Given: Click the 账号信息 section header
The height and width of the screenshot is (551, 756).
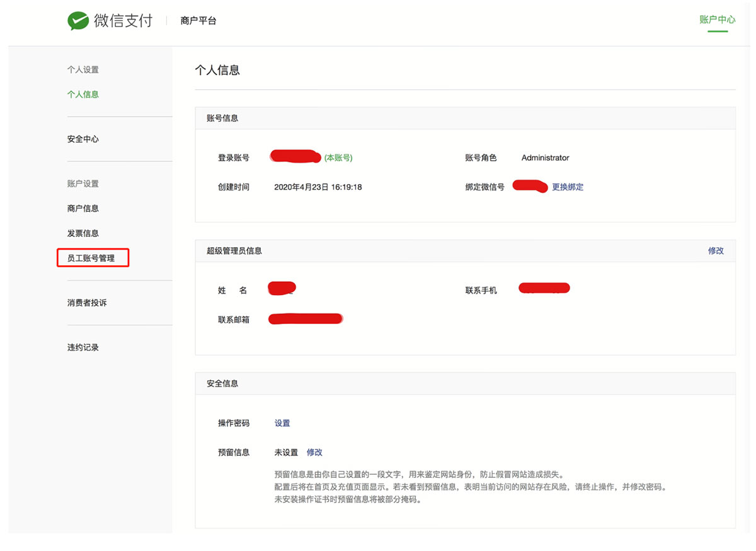Looking at the screenshot, I should pyautogui.click(x=222, y=119).
